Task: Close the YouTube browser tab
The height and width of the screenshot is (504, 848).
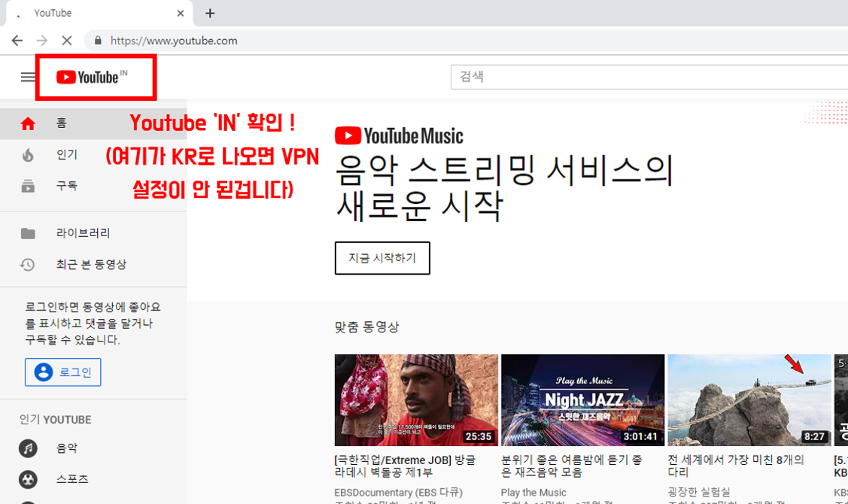Action: pos(181,13)
